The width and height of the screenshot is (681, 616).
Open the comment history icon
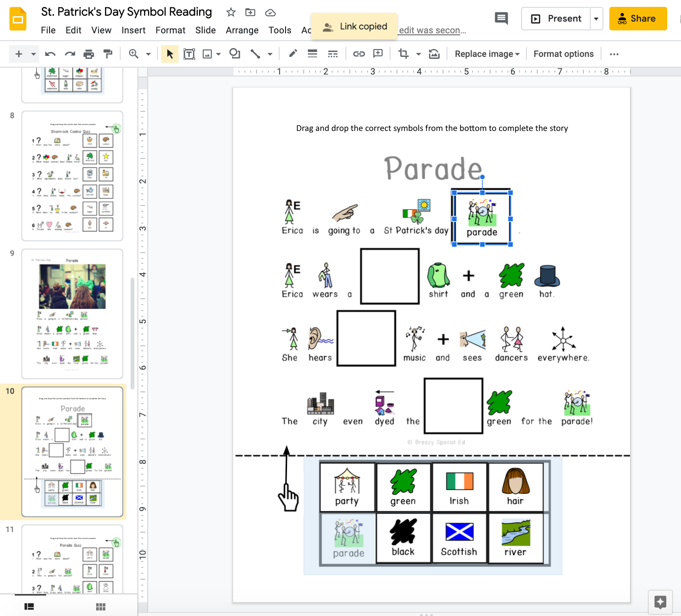501,19
